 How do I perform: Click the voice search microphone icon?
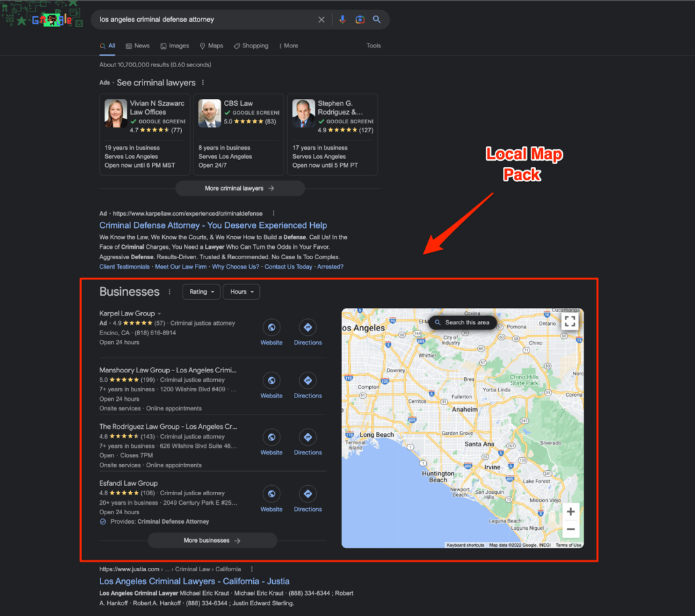pyautogui.click(x=342, y=20)
